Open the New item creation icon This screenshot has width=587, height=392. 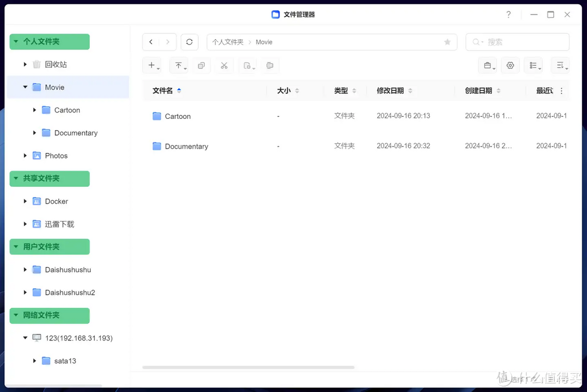click(x=152, y=65)
